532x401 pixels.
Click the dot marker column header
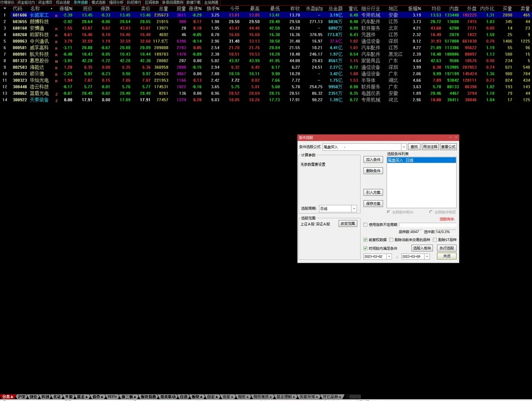point(51,8)
